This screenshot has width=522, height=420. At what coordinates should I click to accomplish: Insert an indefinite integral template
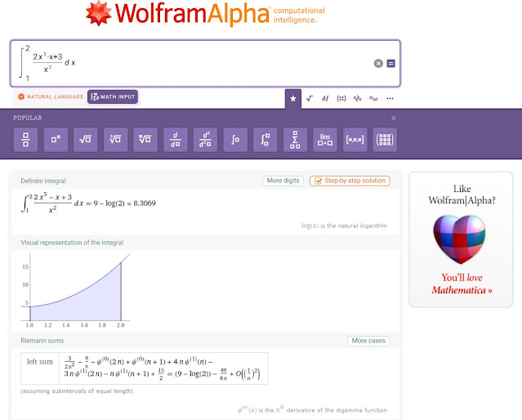click(235, 140)
